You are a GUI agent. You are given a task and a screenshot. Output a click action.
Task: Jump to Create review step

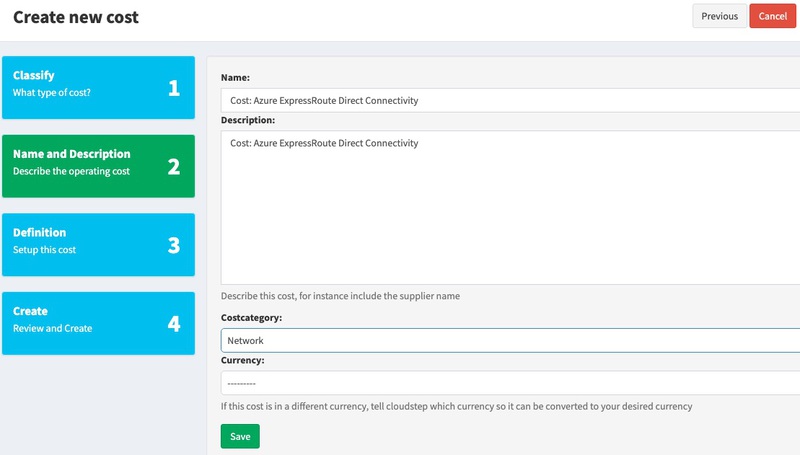pos(98,323)
